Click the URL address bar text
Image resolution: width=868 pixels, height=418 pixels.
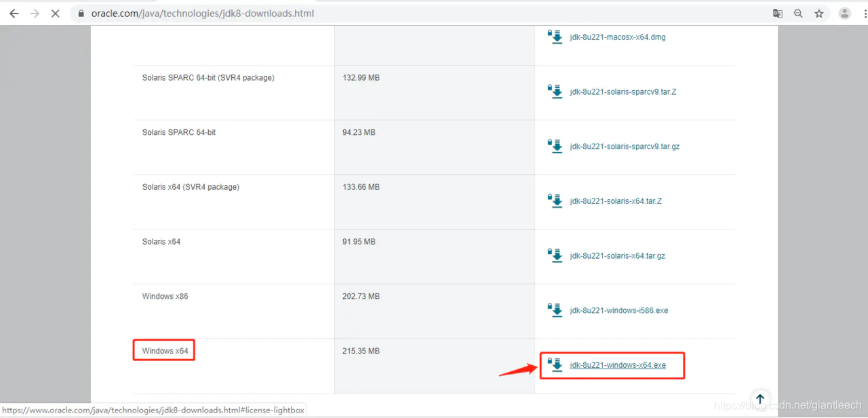click(x=203, y=14)
